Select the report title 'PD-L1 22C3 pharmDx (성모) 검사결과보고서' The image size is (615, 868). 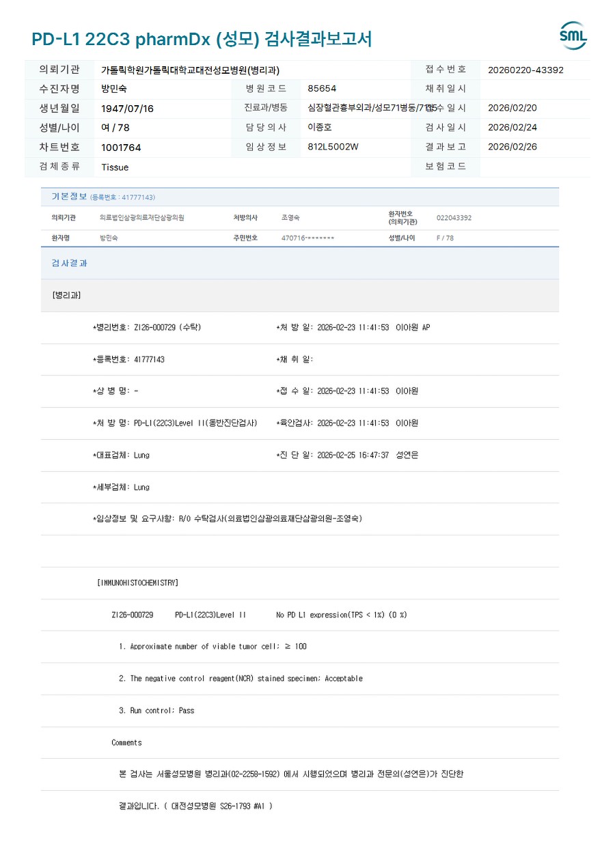[x=202, y=39]
